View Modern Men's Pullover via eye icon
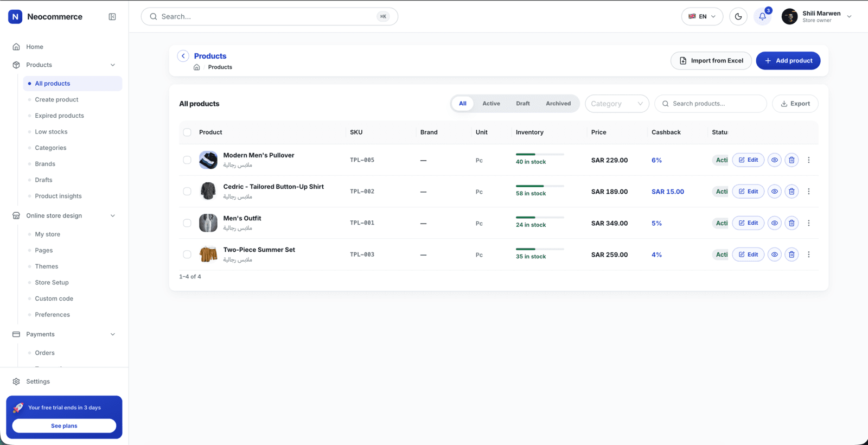The height and width of the screenshot is (445, 868). point(774,160)
